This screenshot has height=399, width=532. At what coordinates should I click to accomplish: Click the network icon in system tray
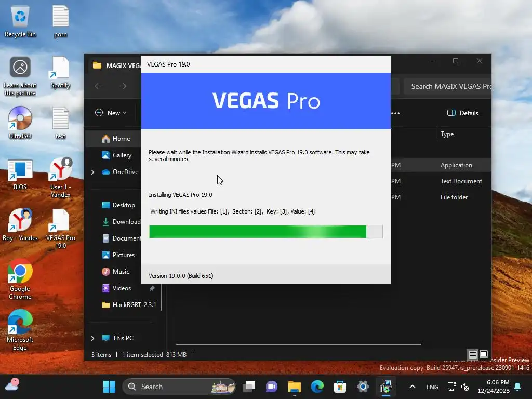click(451, 387)
